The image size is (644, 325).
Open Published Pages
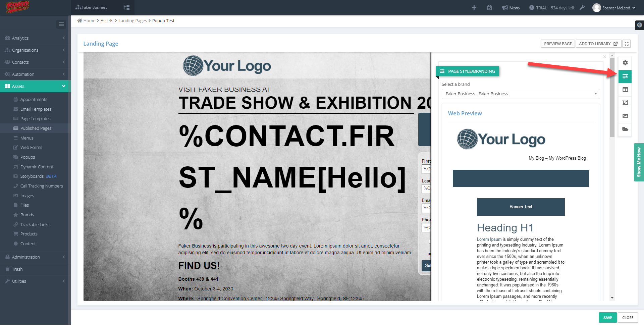(34, 128)
